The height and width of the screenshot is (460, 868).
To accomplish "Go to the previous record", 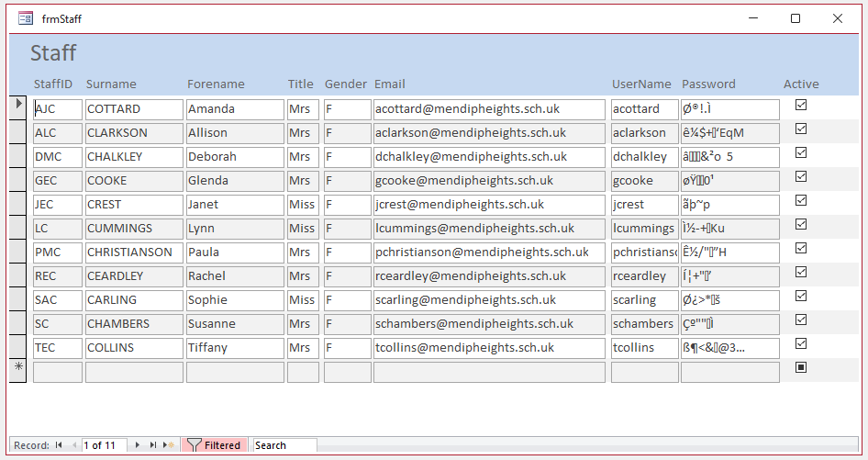I will [74, 445].
